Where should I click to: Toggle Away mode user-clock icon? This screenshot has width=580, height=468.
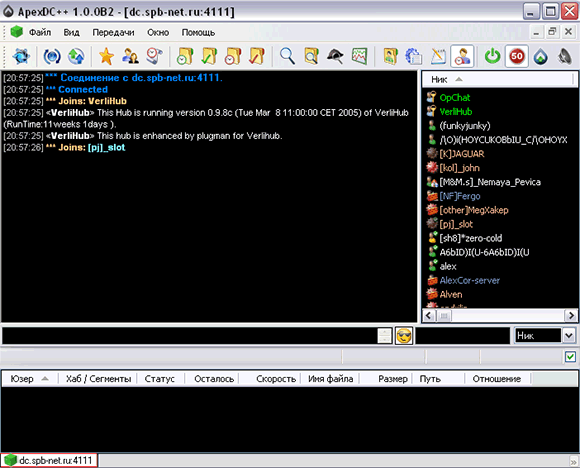[462, 57]
